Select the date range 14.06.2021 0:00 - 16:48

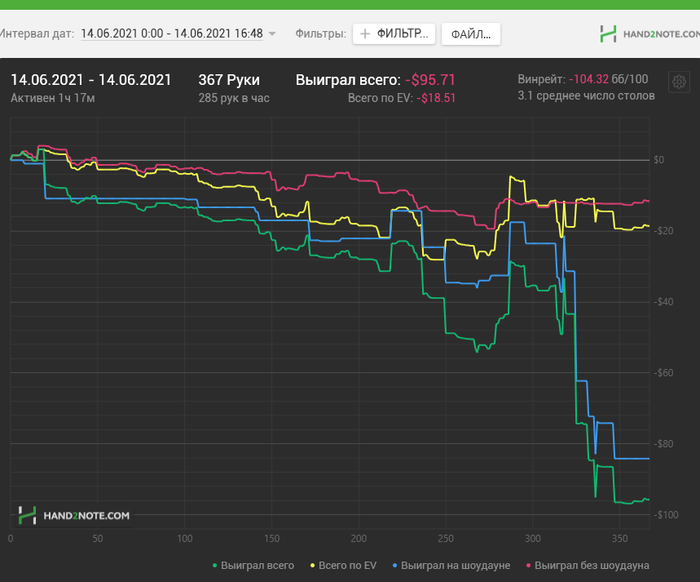tap(172, 33)
